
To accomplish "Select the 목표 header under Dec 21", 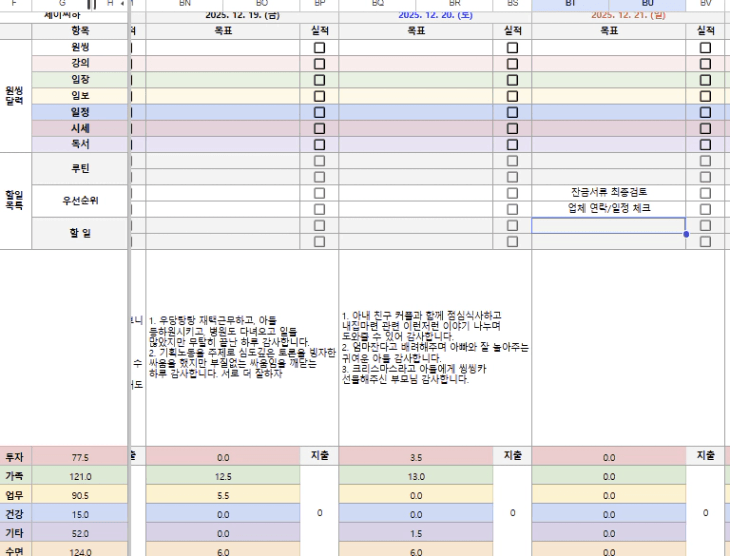I will click(x=608, y=31).
